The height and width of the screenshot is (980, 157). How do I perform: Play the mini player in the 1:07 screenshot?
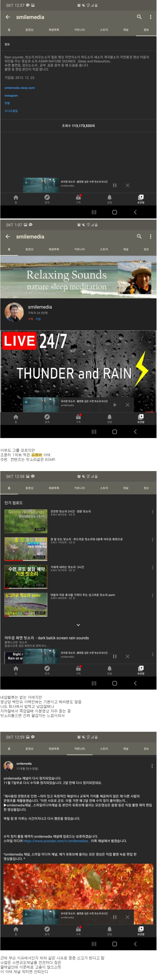115,405
